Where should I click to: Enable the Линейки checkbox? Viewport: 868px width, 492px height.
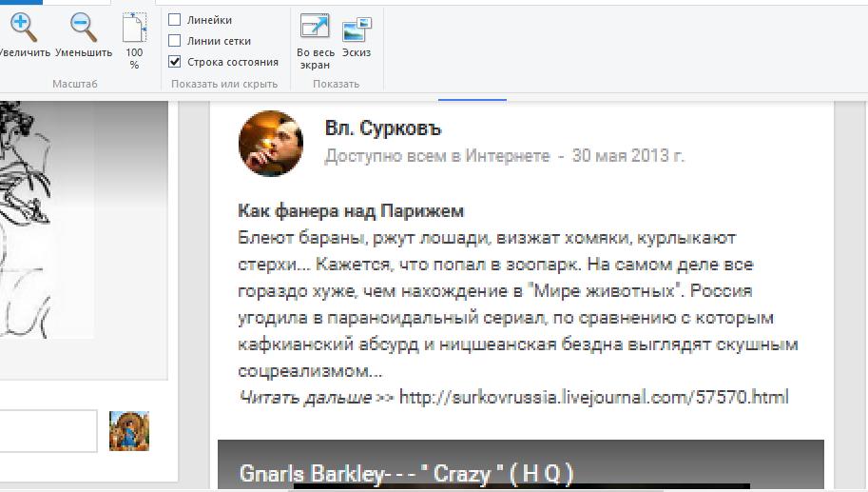tap(174, 20)
